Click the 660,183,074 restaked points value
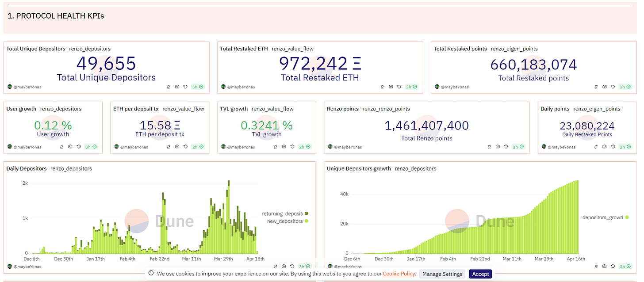 click(x=534, y=65)
